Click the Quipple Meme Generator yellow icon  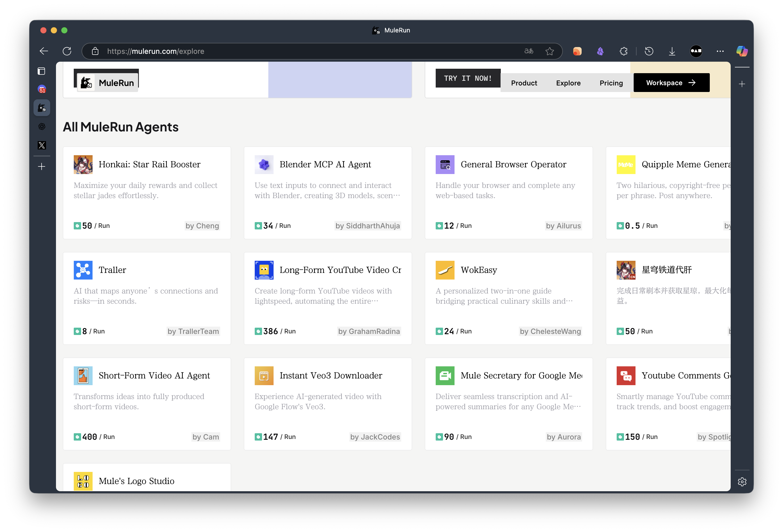point(626,164)
